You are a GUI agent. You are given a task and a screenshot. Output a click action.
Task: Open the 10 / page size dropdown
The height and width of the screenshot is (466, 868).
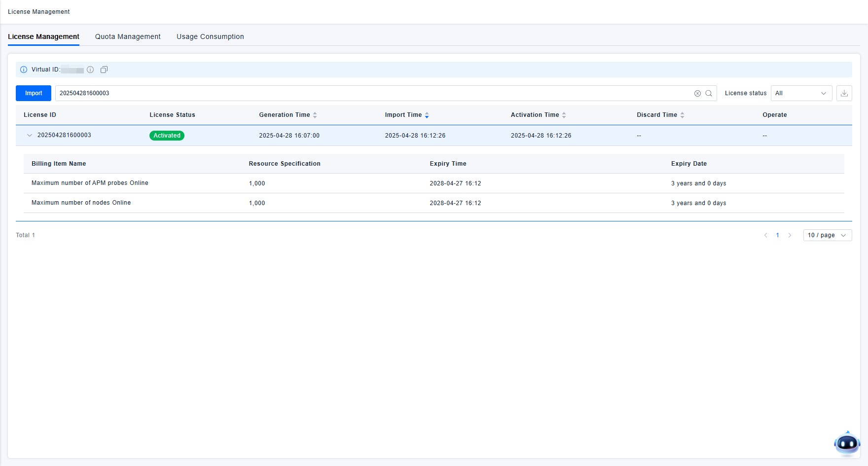[827, 235]
